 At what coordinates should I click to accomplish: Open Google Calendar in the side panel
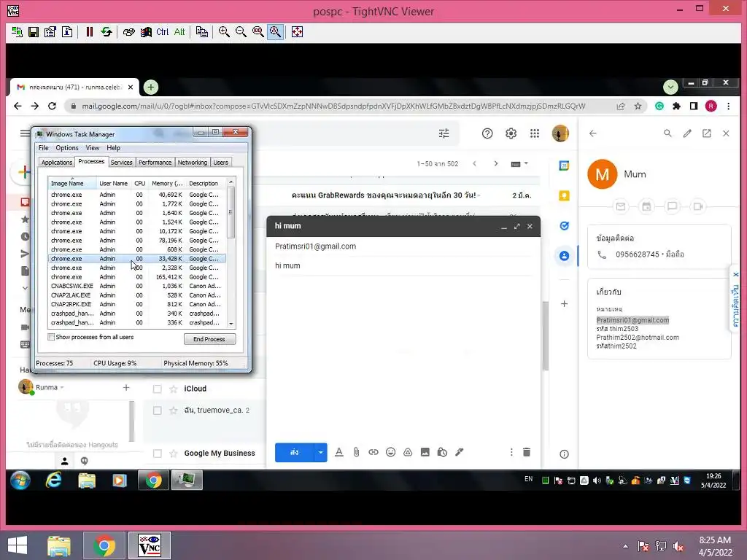564,166
